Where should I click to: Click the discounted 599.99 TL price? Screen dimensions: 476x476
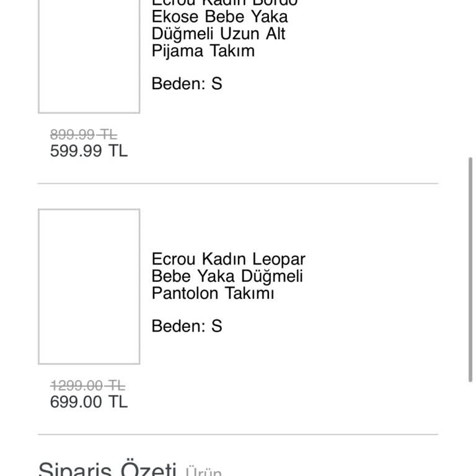coord(89,151)
